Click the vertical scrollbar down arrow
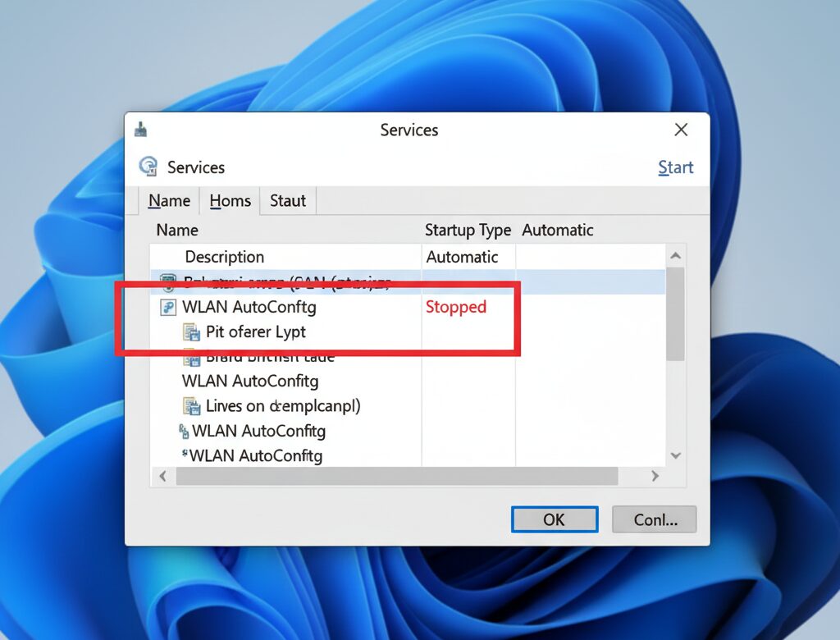This screenshot has width=840, height=640. coord(675,455)
